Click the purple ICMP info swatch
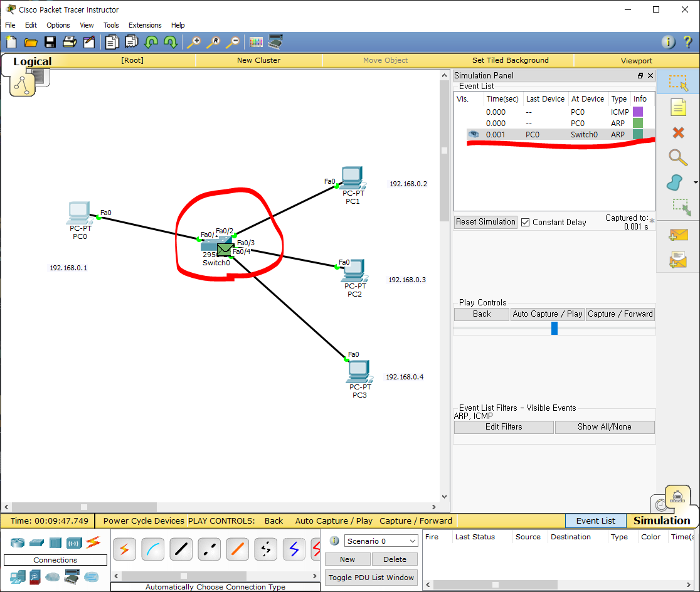This screenshot has width=700, height=592. [638, 112]
